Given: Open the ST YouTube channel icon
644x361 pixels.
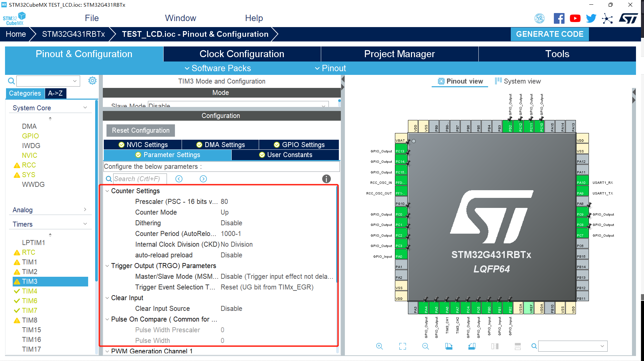Looking at the screenshot, I should coord(575,18).
